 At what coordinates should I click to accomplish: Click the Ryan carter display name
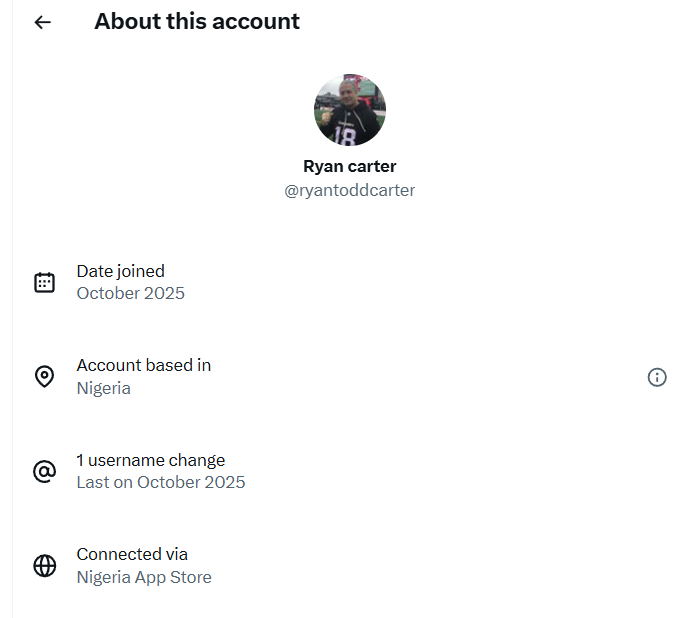click(350, 166)
